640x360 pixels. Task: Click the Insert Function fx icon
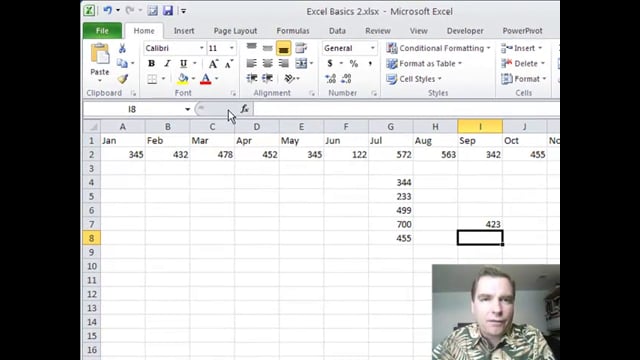coord(244,109)
